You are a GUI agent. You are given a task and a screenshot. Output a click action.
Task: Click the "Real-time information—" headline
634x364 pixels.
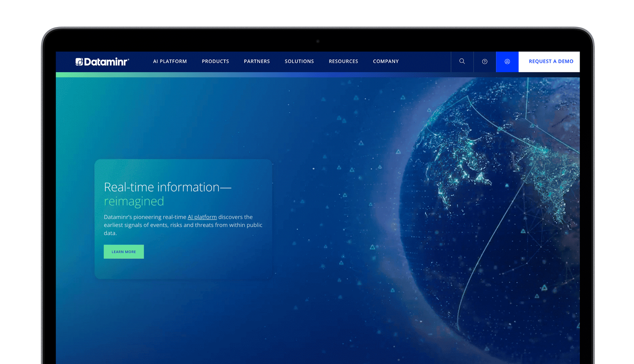pyautogui.click(x=167, y=187)
